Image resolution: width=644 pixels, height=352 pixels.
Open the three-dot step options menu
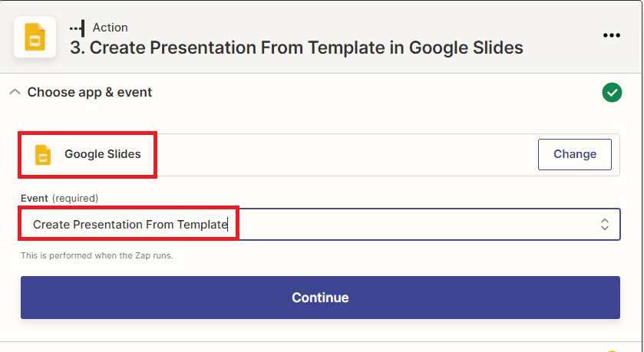click(x=611, y=36)
